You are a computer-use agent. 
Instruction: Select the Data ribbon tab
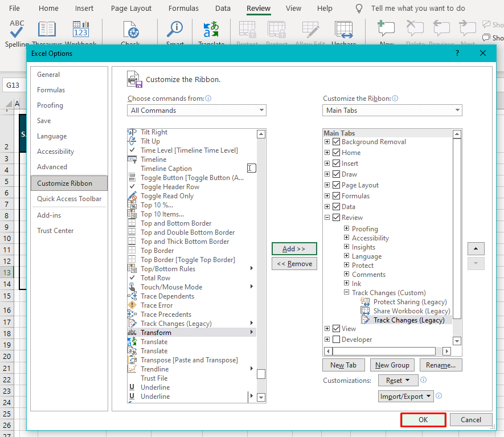point(223,8)
